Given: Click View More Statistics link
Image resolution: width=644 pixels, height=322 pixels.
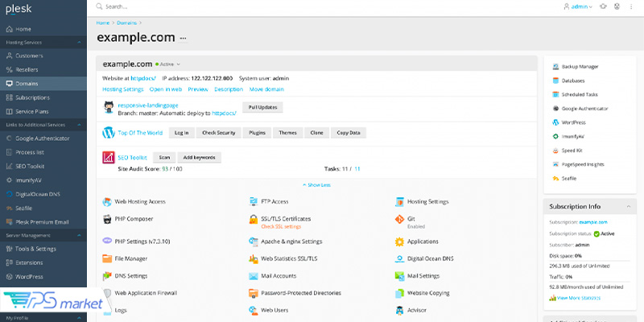Looking at the screenshot, I should [578, 298].
